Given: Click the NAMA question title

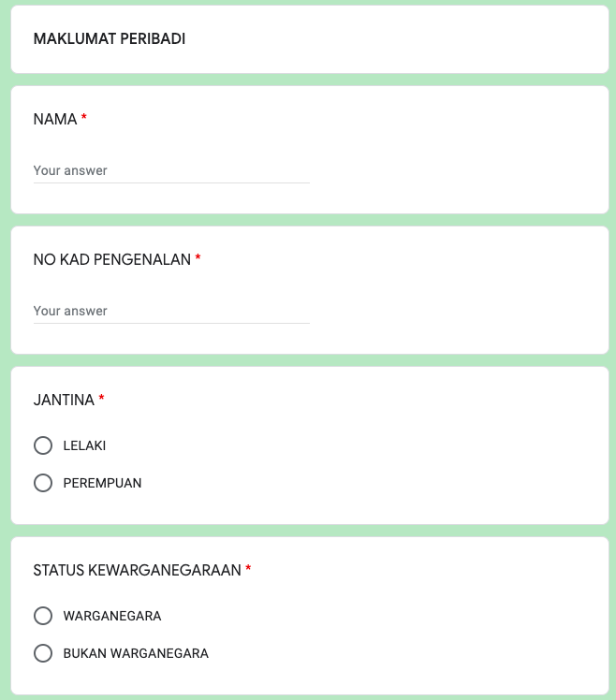Looking at the screenshot, I should pyautogui.click(x=55, y=119).
